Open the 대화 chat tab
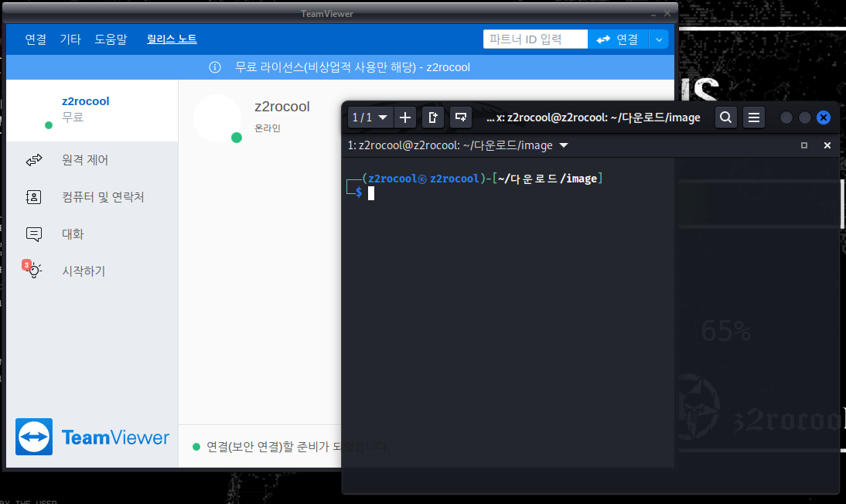This screenshot has height=504, width=846. point(92,234)
